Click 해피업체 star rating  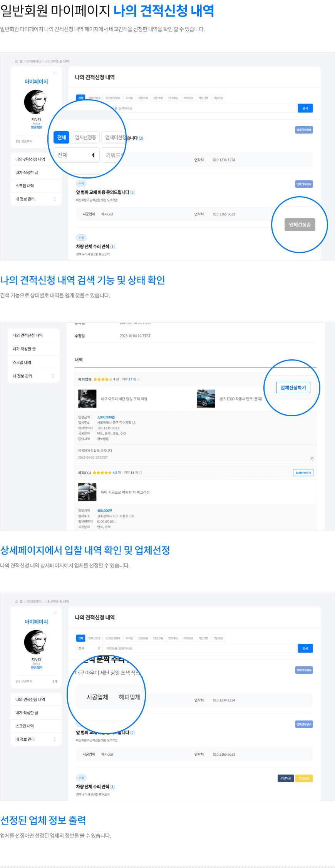coord(103,379)
